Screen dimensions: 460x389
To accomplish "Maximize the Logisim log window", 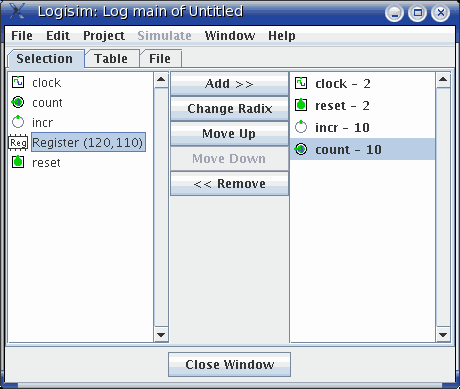I will coord(418,13).
